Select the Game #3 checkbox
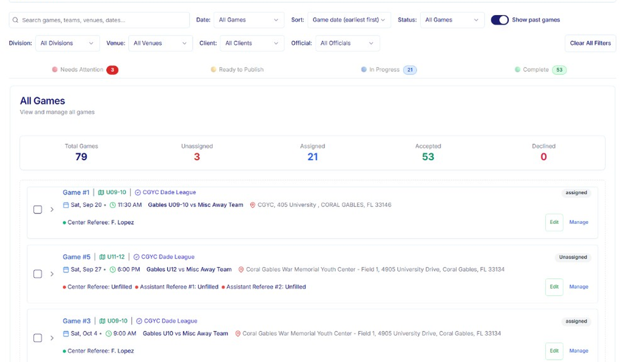Viewport: 644px width, 362px height. click(x=38, y=338)
